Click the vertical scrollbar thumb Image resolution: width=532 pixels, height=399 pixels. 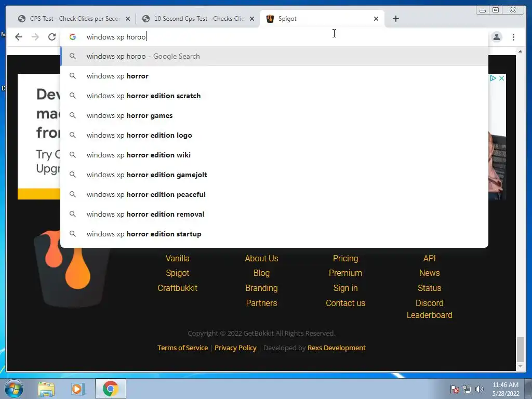[520, 350]
